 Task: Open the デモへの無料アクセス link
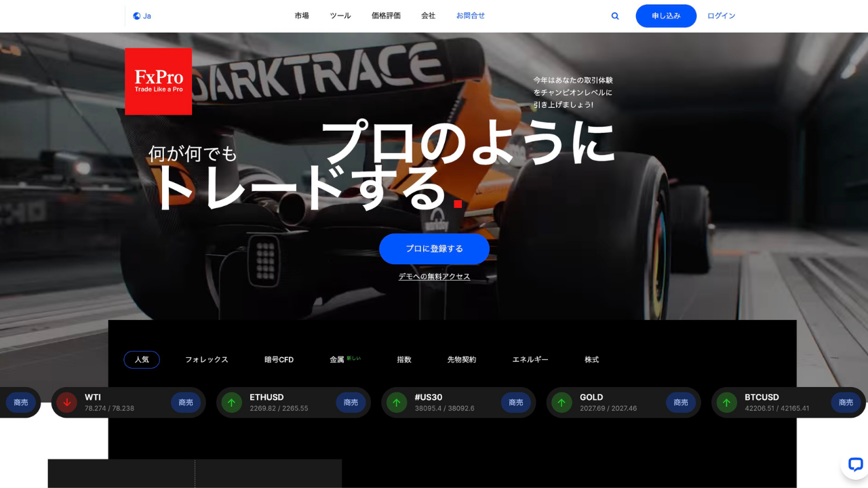coord(434,277)
